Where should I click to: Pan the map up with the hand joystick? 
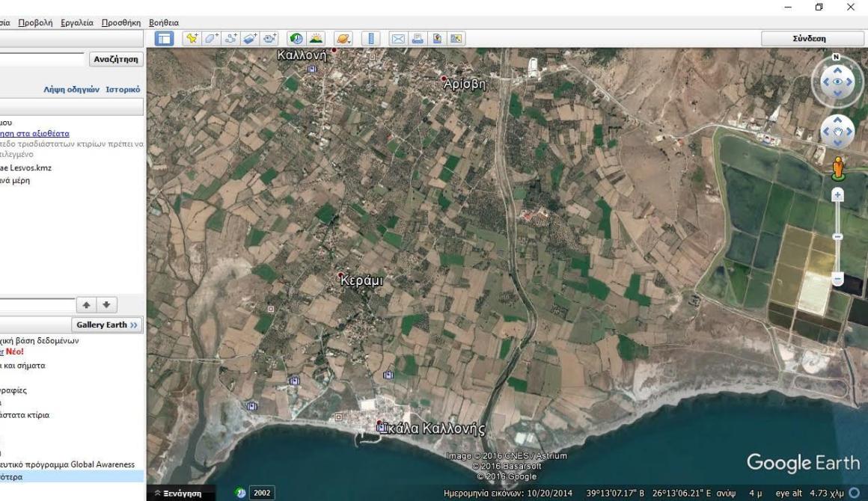[x=837, y=120]
